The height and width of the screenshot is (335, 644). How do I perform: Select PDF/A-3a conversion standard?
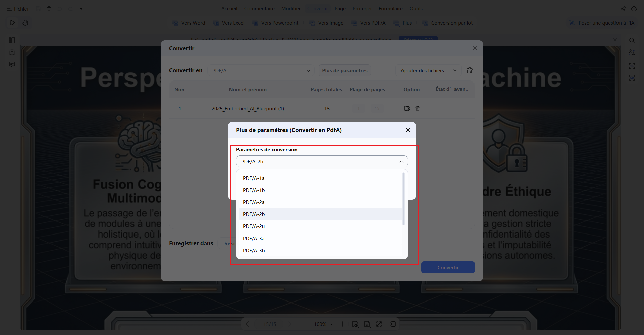(x=320, y=238)
